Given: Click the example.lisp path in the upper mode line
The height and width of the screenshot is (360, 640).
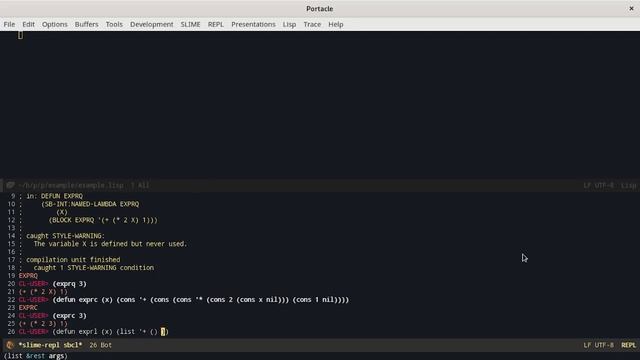Looking at the screenshot, I should click(71, 185).
